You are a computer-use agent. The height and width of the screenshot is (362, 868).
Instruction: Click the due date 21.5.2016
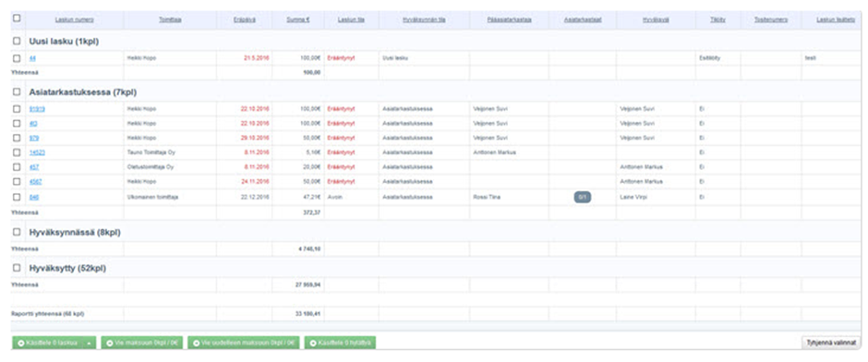point(257,58)
